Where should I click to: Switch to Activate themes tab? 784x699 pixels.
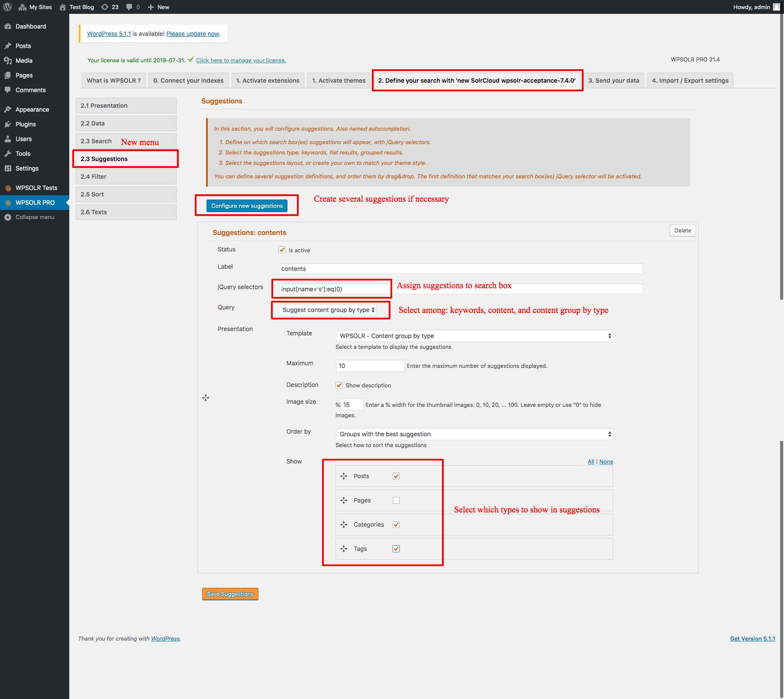pos(339,81)
